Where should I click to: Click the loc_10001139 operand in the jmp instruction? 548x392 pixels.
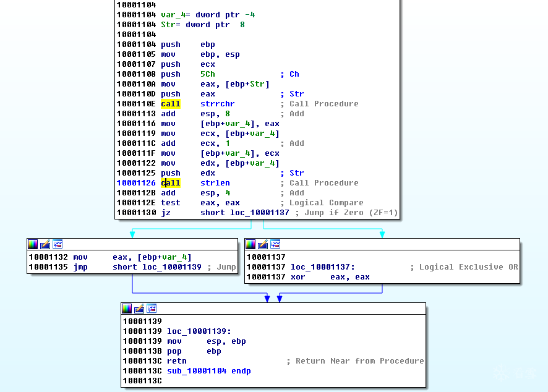point(171,267)
